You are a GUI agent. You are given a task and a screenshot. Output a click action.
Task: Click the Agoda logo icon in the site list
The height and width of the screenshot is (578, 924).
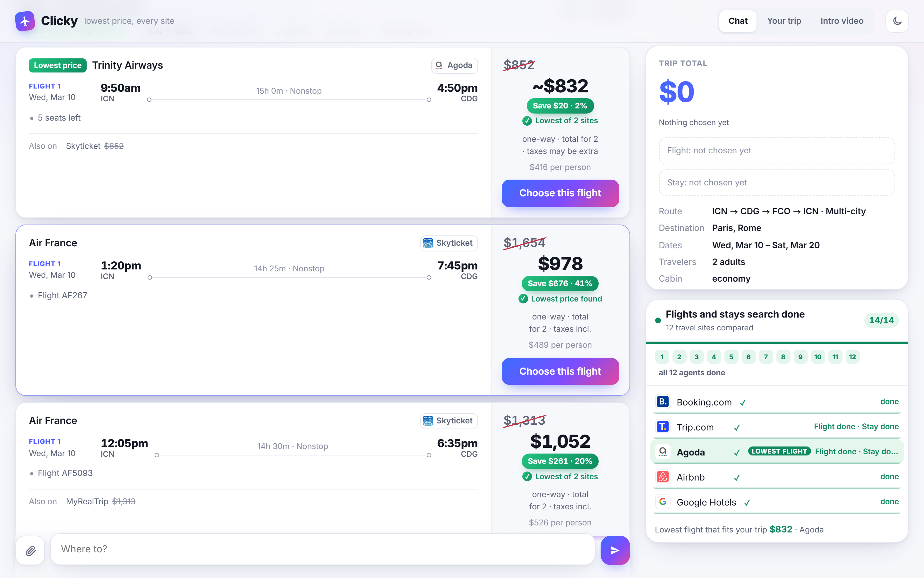tap(663, 452)
